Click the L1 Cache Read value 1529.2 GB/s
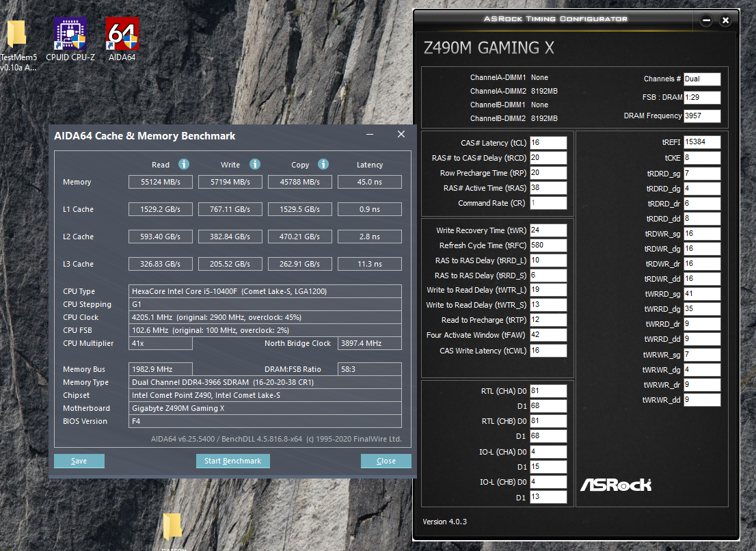This screenshot has height=551, width=756. tap(161, 209)
